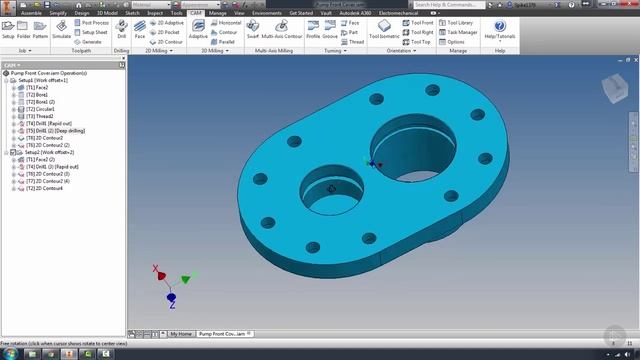Toggle Setup2 active checkbox in browser
The width and height of the screenshot is (640, 360).
13,152
